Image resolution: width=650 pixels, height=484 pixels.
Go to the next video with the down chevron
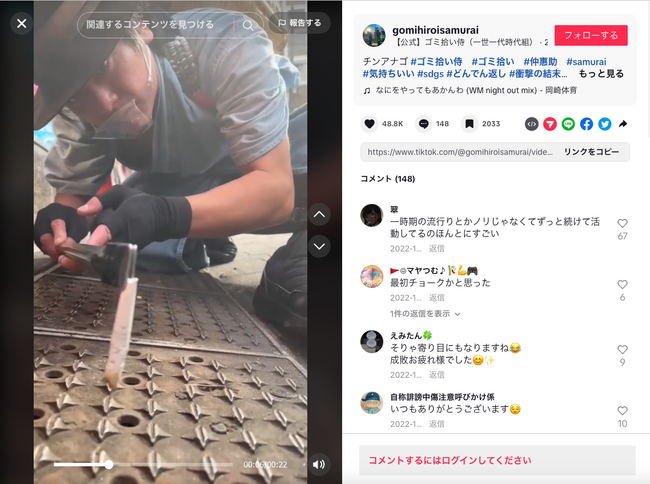coord(319,246)
